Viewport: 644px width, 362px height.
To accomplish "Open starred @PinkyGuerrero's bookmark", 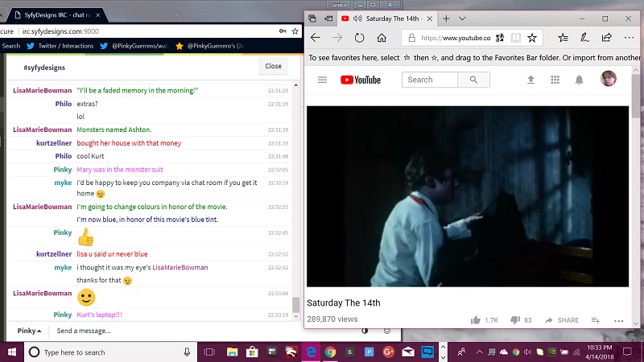I will point(209,46).
